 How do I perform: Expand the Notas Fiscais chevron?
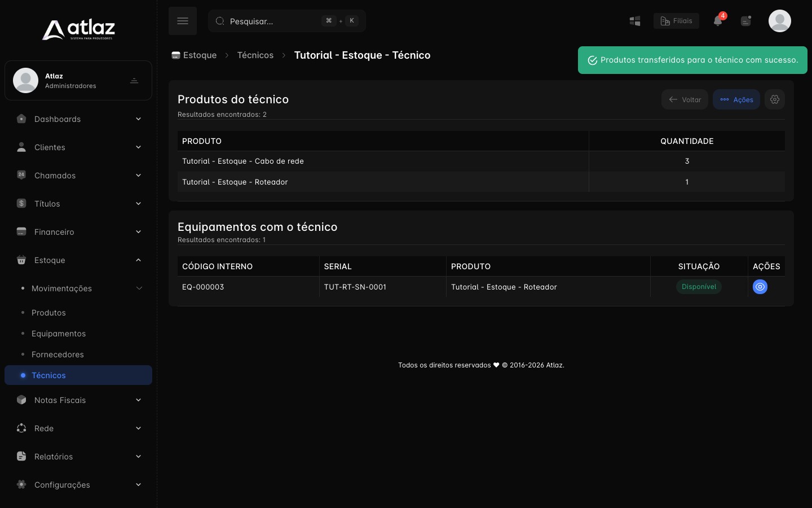138,400
